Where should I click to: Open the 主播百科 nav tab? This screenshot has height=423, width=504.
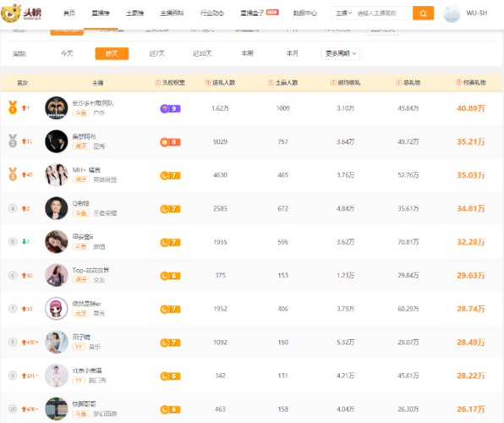172,14
